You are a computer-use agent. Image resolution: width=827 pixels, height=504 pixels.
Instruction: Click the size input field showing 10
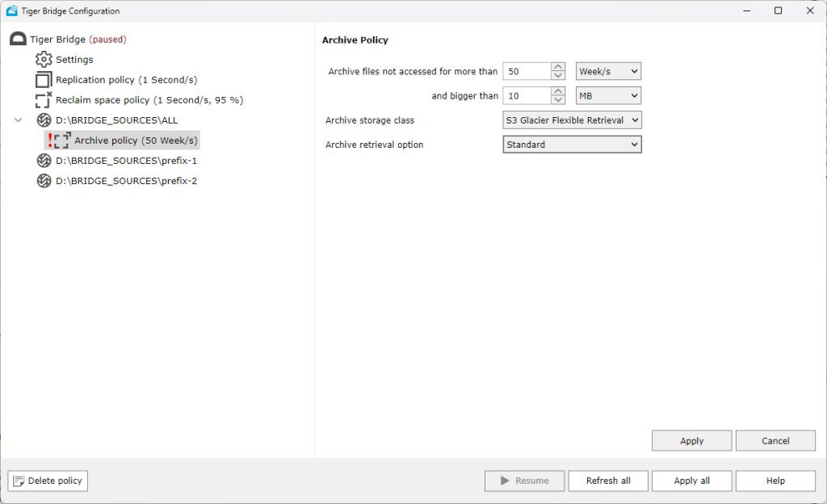tap(527, 96)
